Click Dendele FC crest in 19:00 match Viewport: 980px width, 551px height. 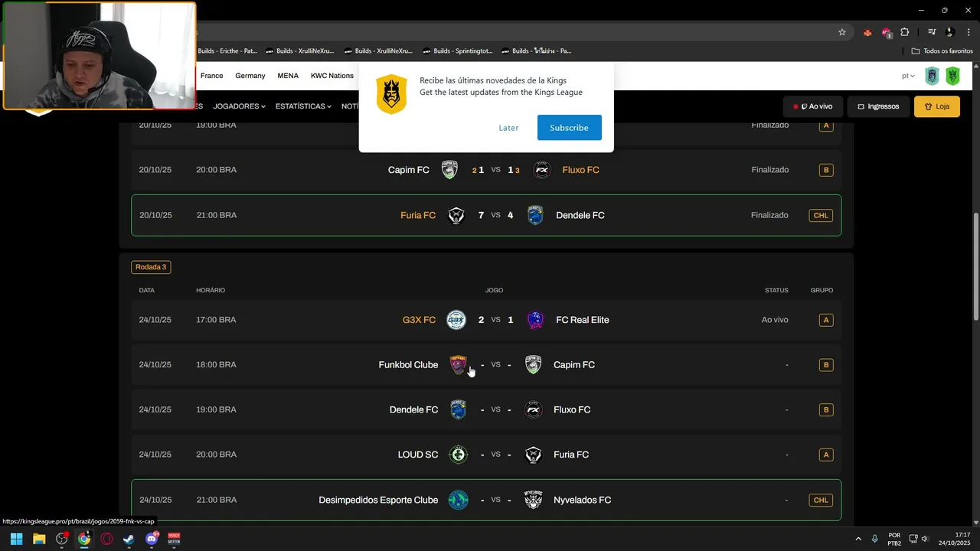pyautogui.click(x=458, y=409)
